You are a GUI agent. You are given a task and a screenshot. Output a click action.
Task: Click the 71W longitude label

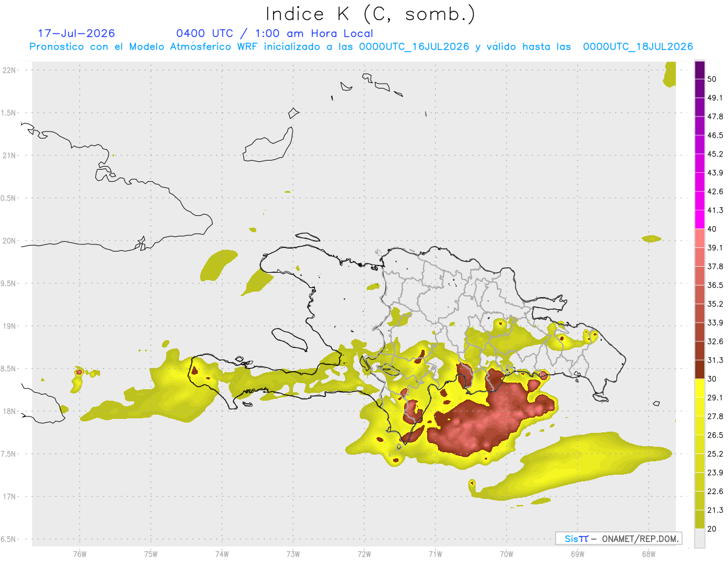tap(435, 554)
